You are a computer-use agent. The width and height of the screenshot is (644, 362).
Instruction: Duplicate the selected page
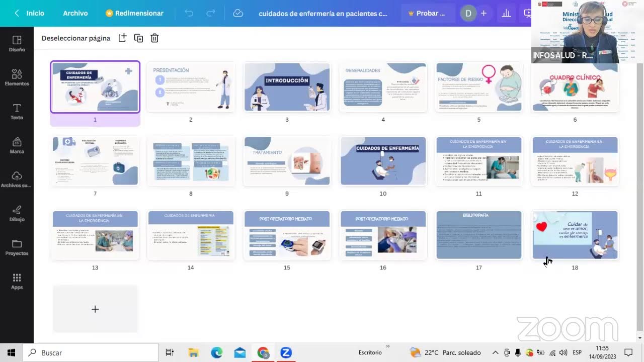point(138,38)
